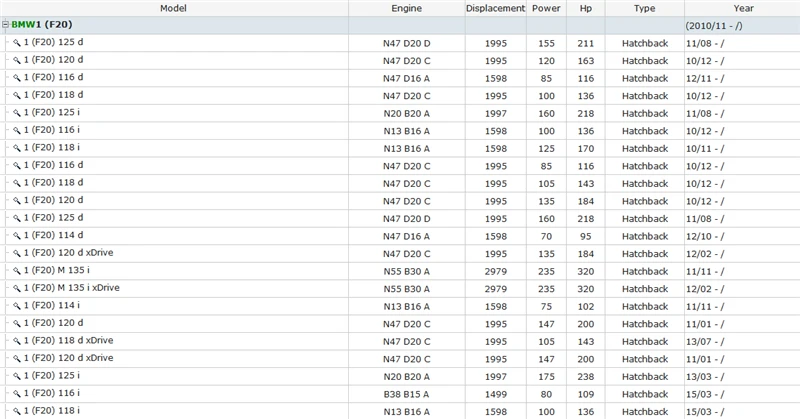Sort by Power column header

point(546,8)
